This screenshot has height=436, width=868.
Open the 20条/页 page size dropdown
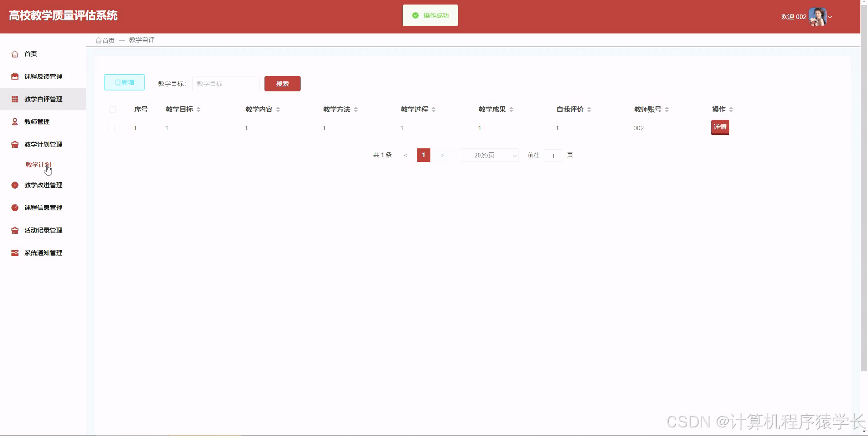pyautogui.click(x=489, y=155)
